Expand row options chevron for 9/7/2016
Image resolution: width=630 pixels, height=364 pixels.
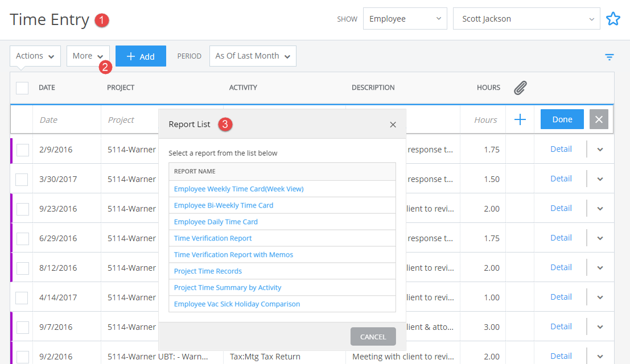click(x=600, y=326)
